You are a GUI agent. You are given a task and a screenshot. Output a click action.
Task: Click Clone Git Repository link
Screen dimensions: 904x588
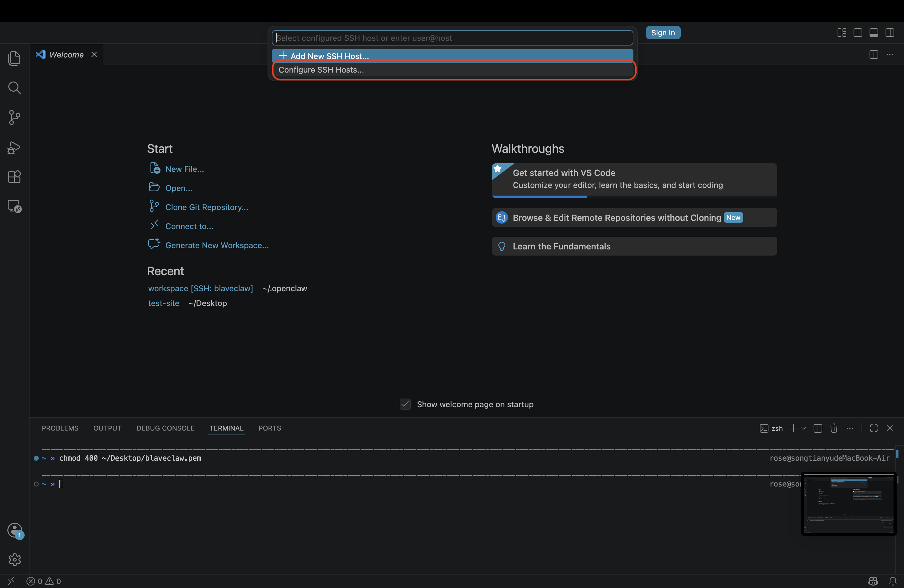pyautogui.click(x=207, y=207)
